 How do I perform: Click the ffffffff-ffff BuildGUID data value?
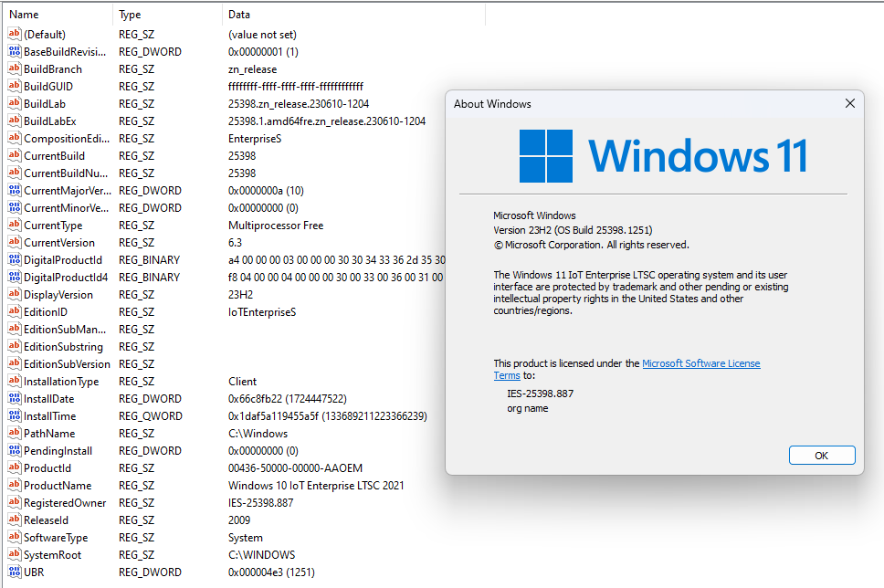click(296, 86)
